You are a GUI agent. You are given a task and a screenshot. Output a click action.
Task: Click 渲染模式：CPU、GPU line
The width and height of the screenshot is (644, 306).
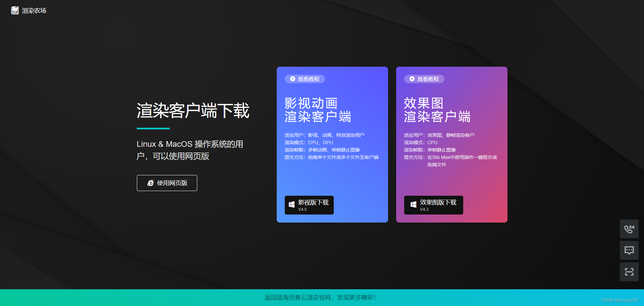(x=309, y=142)
